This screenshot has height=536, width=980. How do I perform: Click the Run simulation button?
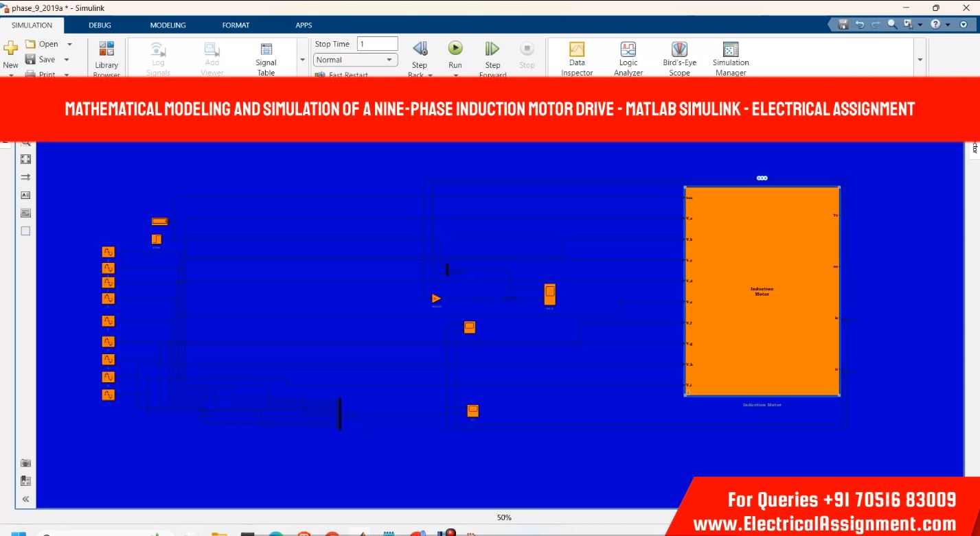point(455,49)
